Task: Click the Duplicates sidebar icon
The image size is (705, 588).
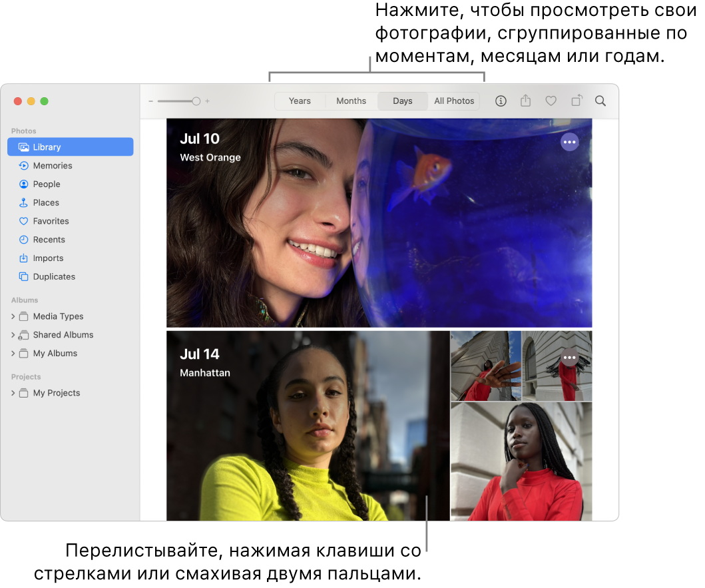Action: pyautogui.click(x=23, y=276)
